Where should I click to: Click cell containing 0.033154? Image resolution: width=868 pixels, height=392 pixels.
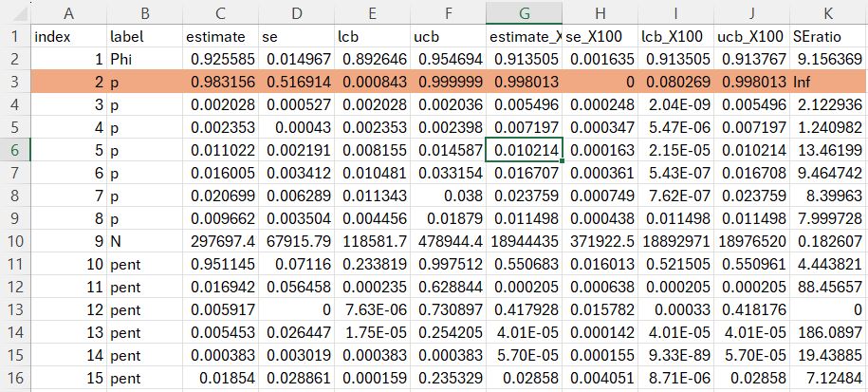449,174
